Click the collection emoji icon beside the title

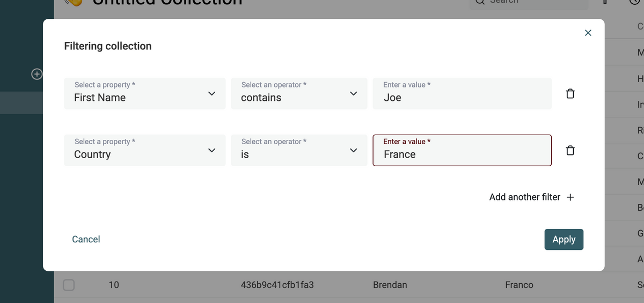(74, 2)
